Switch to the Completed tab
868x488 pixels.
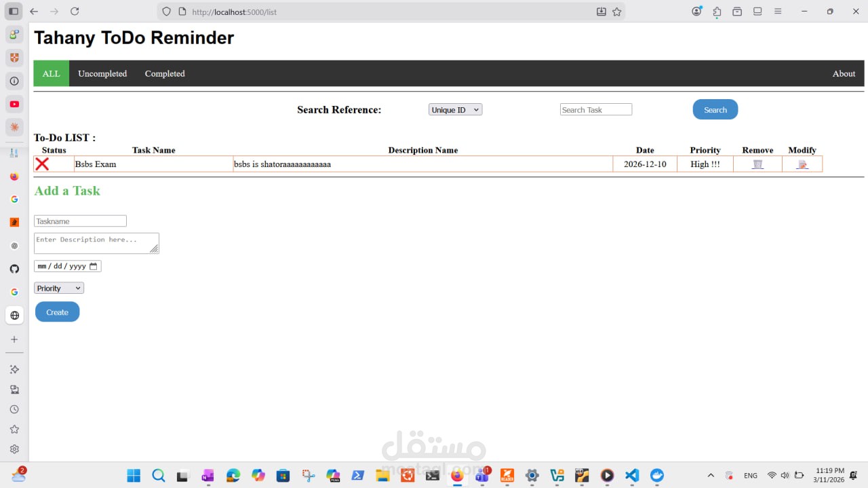(164, 73)
